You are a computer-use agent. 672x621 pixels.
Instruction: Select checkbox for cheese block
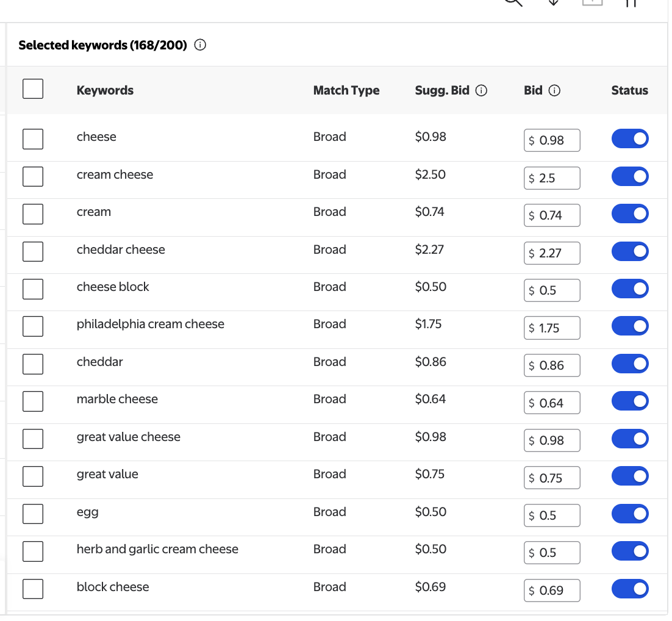pos(33,289)
